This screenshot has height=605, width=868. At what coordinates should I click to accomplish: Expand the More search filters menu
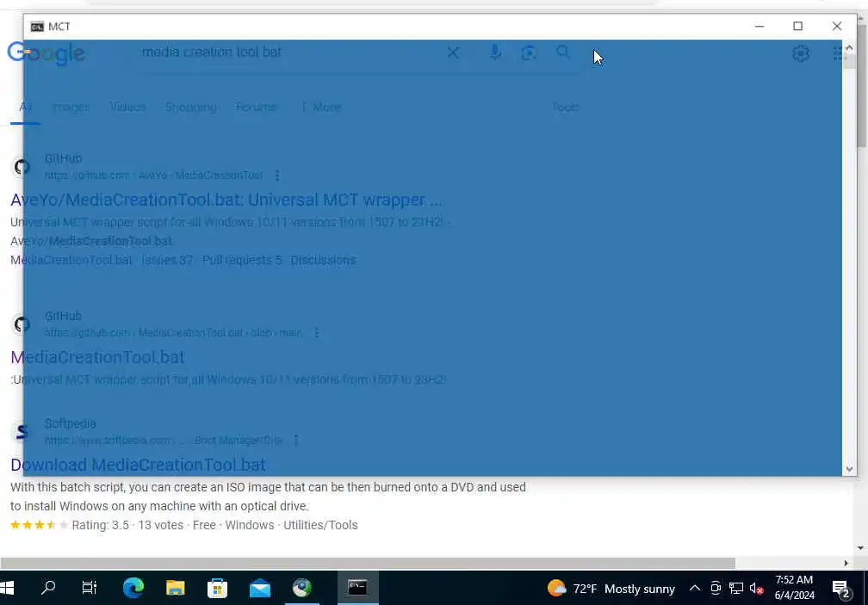pyautogui.click(x=321, y=107)
